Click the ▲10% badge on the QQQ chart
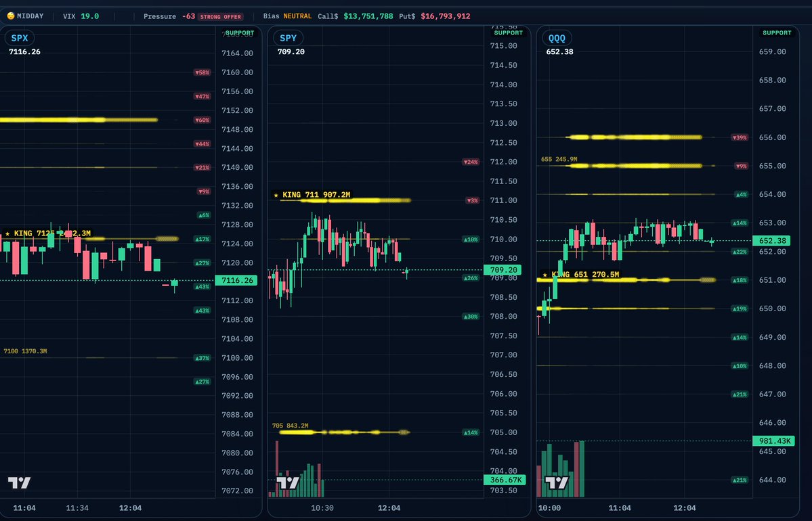The height and width of the screenshot is (521, 812). coord(740,366)
